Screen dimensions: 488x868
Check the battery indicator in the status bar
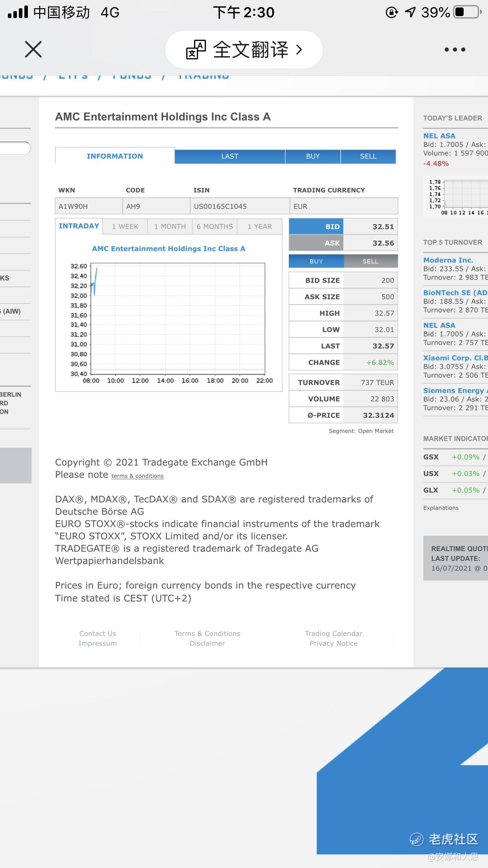coord(467,12)
